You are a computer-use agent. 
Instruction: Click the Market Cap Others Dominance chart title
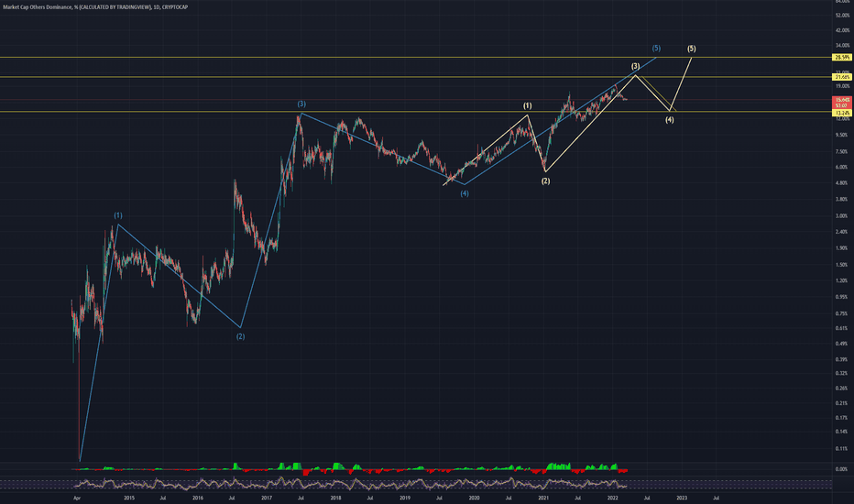pyautogui.click(x=95, y=7)
